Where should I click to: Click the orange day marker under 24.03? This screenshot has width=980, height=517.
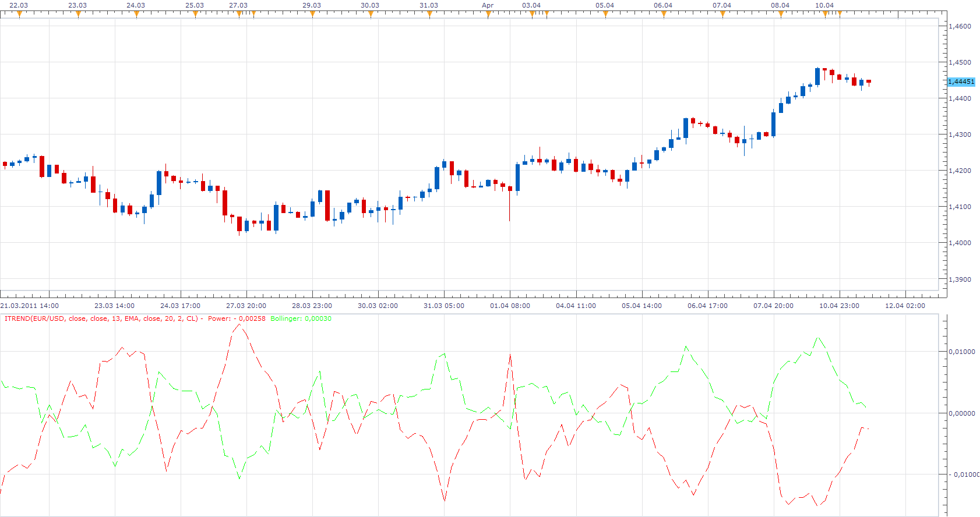point(136,15)
